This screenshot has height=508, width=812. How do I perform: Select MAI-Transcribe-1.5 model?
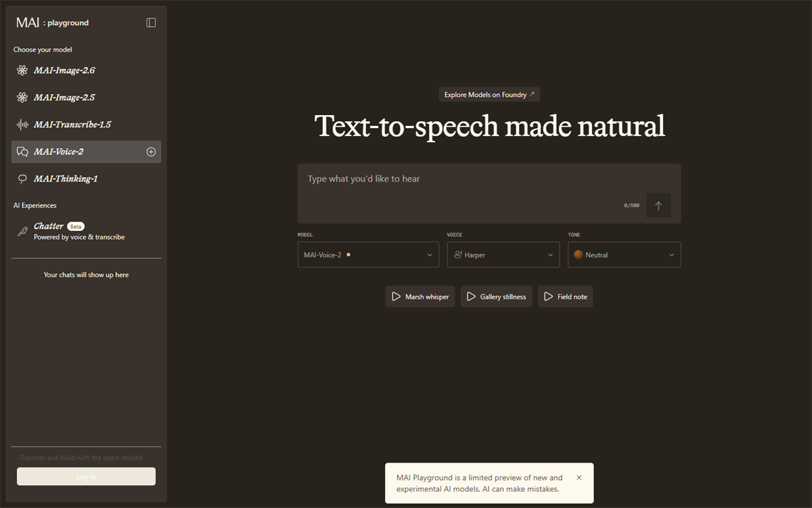(86, 125)
